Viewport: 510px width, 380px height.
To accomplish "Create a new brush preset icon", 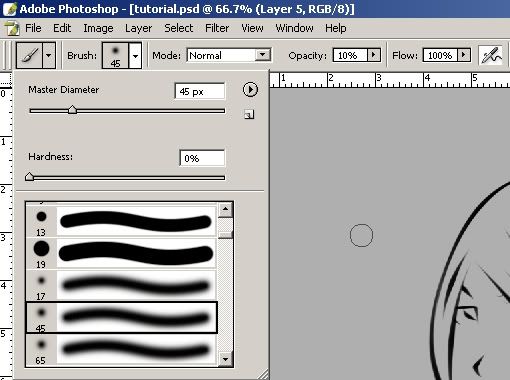I will 249,115.
